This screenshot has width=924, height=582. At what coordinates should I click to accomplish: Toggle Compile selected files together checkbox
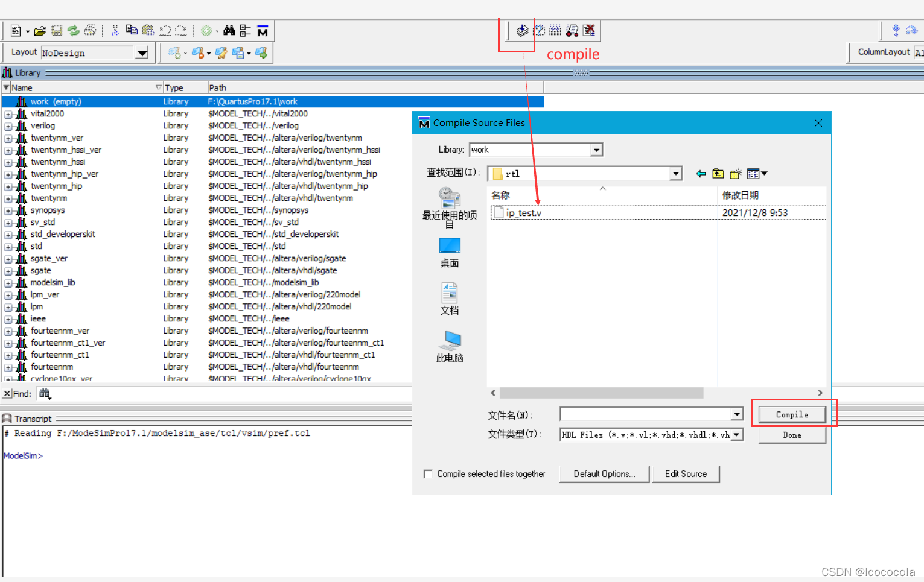pyautogui.click(x=428, y=474)
